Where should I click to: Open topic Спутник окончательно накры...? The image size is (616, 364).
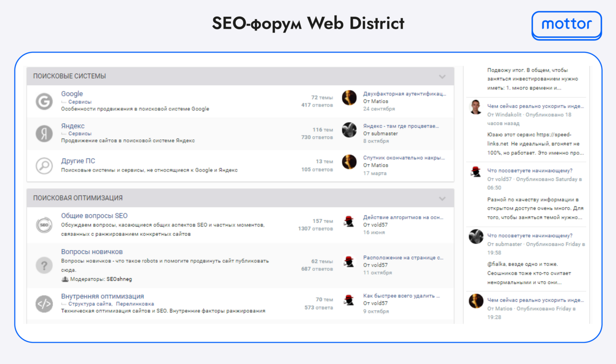coord(404,158)
